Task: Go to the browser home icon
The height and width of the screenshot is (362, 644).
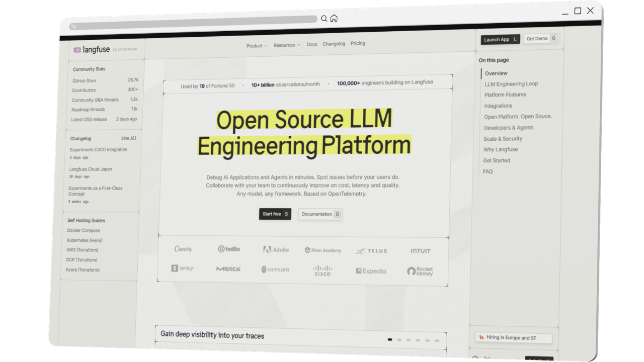Action: point(334,18)
